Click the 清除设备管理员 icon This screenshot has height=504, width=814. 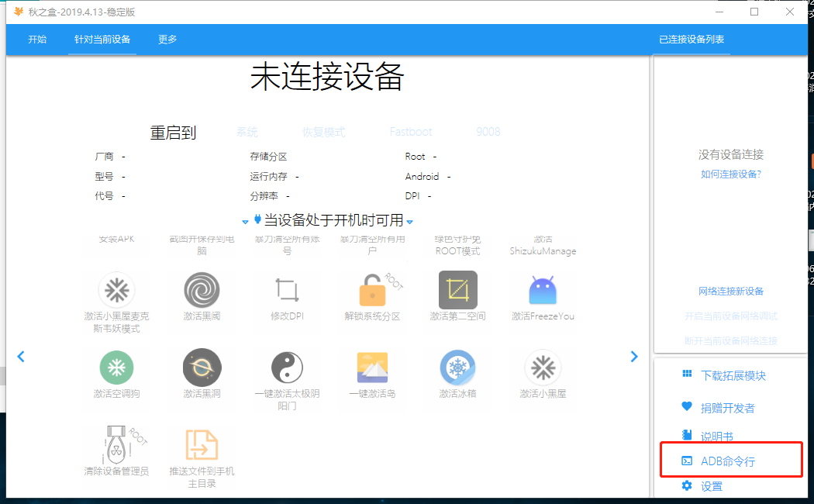[116, 445]
